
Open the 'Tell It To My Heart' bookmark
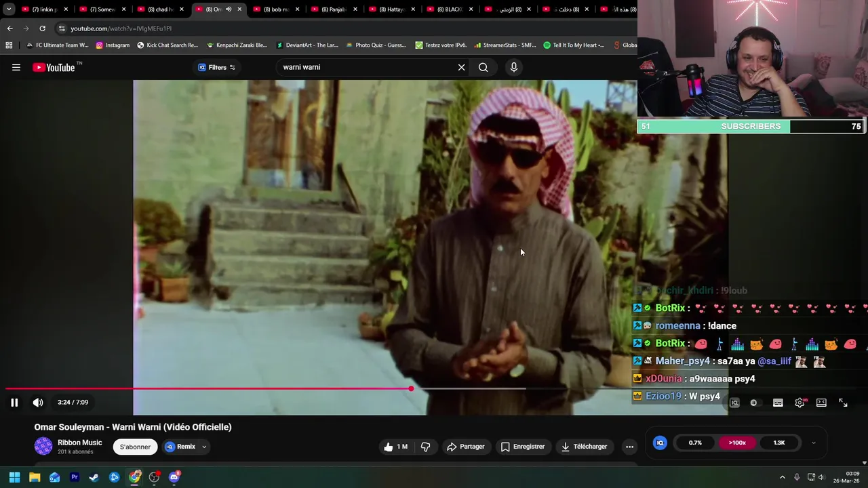point(574,45)
